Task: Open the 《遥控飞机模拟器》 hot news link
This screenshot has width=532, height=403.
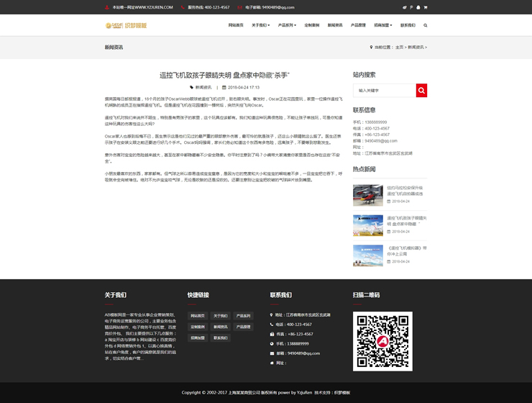Action: coord(407,250)
